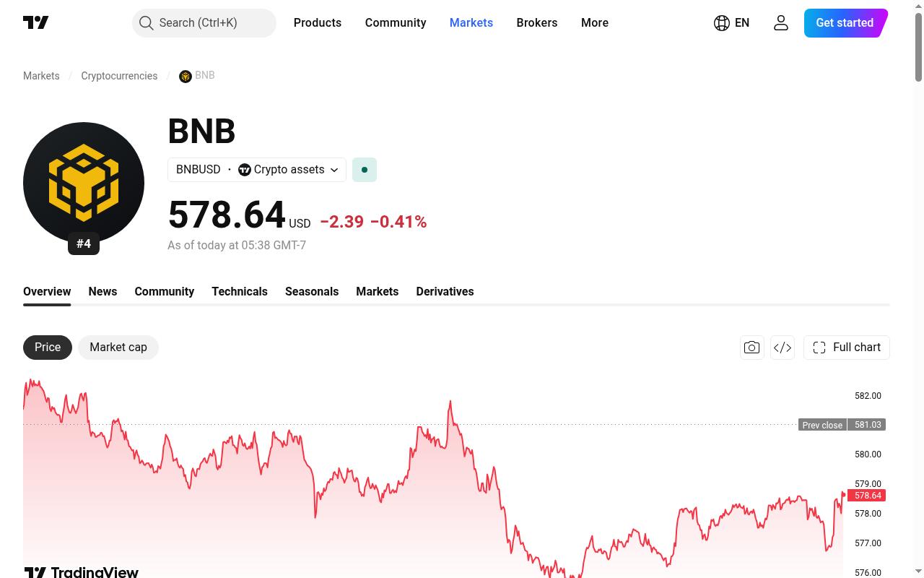Open the Products menu
Viewport: 924px width, 578px height.
click(318, 22)
